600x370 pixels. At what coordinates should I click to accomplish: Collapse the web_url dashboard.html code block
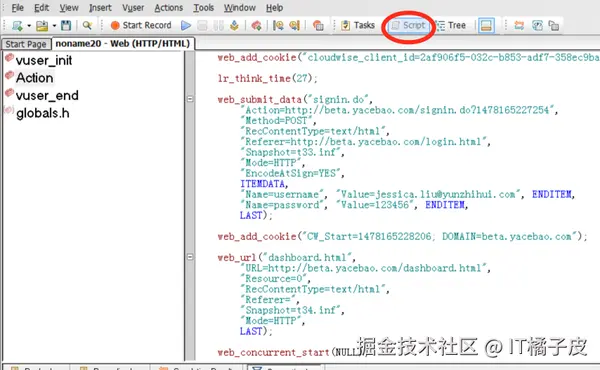coord(190,257)
